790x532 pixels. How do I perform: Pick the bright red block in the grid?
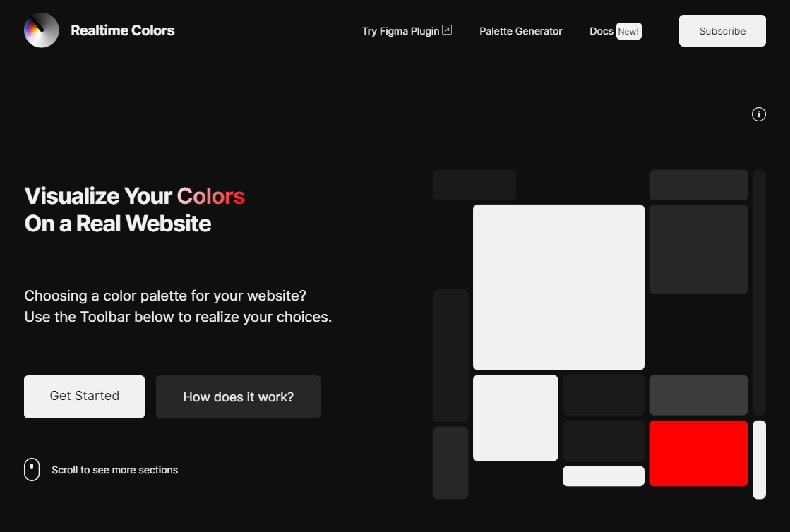[698, 453]
